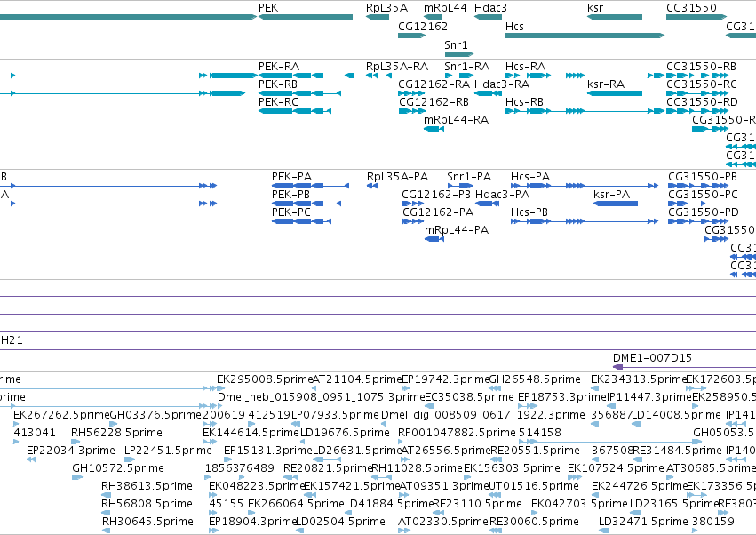The height and width of the screenshot is (535, 756).
Task: Select EST EK267262.5prime
Action: tap(16, 424)
